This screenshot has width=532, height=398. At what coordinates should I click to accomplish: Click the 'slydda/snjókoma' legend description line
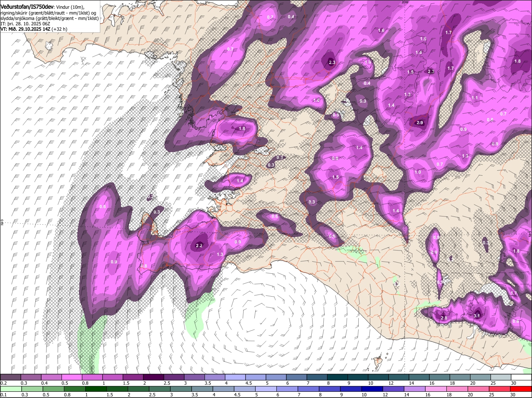(49, 18)
